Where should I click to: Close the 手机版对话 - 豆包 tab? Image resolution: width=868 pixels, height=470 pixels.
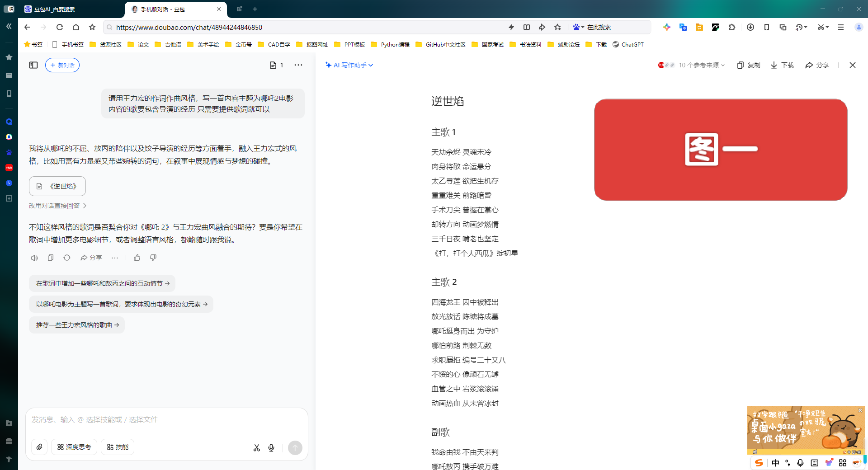[219, 9]
